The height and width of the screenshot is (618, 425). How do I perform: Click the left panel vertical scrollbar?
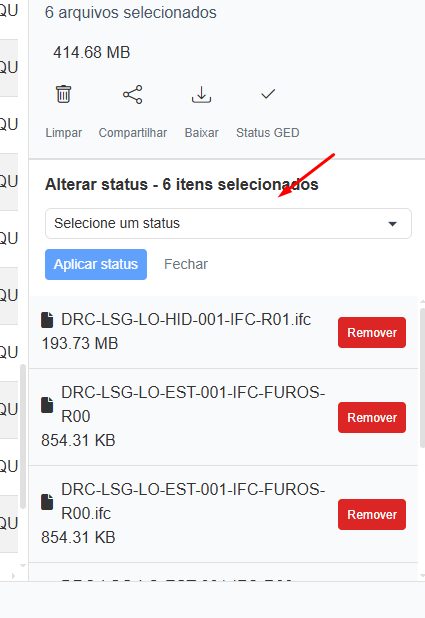click(x=23, y=436)
